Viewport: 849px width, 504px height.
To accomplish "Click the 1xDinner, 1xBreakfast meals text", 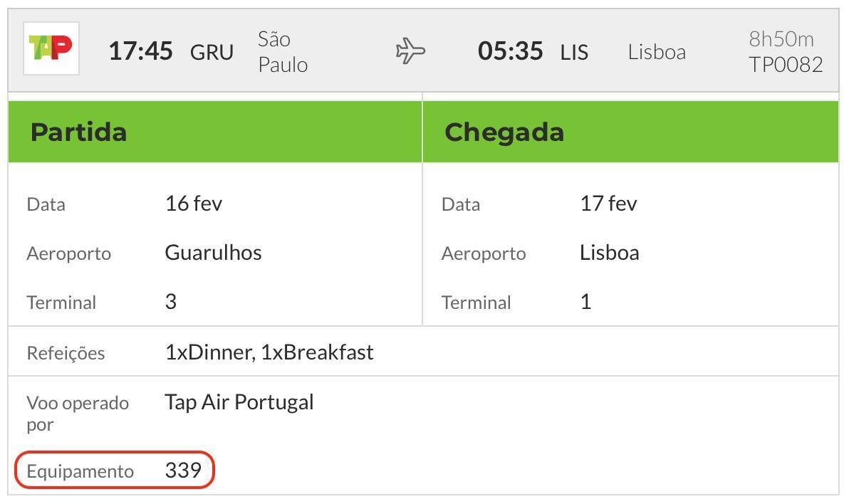I will [269, 352].
